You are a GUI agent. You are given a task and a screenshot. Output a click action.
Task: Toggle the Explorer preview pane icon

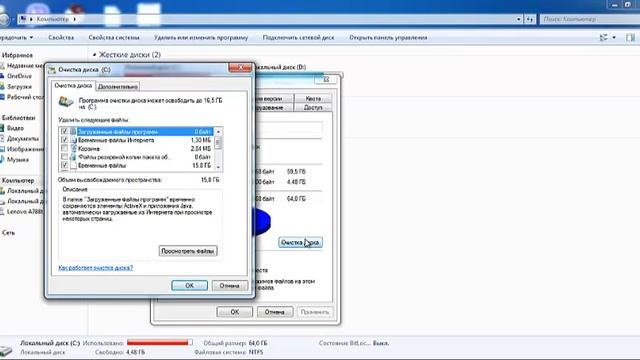tap(630, 38)
